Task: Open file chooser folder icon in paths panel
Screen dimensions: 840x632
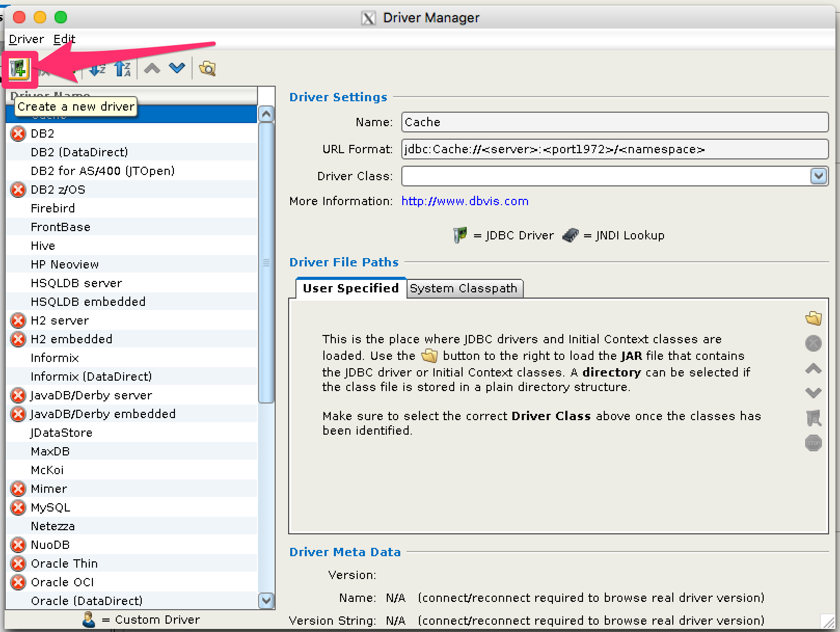Action: [x=813, y=318]
